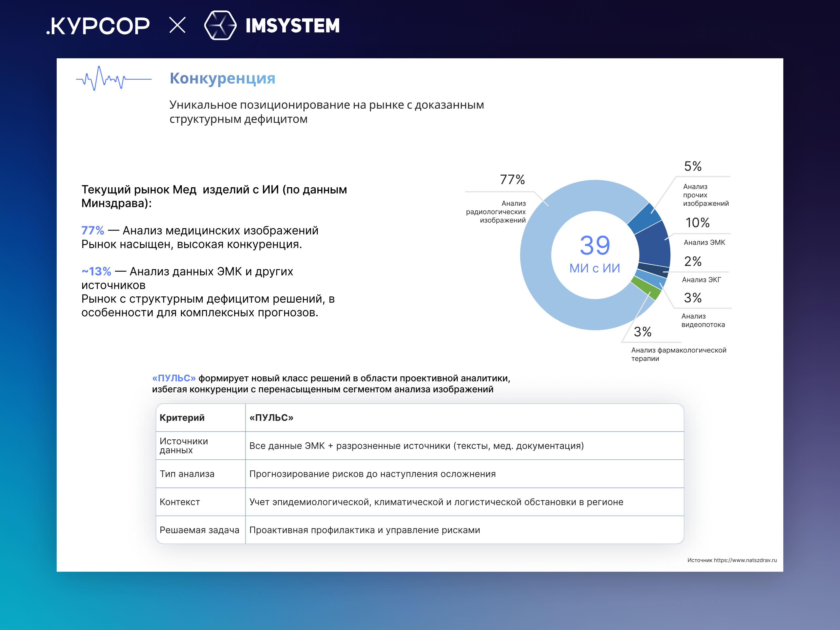Expand the Контекст row details
The height and width of the screenshot is (630, 840).
click(x=180, y=502)
